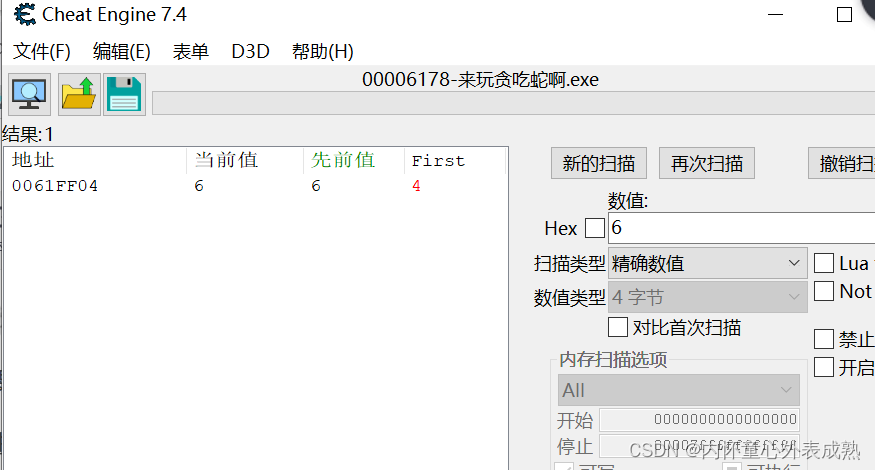
Task: Open the 数值类型 4 字节 dropdown
Action: coord(708,297)
